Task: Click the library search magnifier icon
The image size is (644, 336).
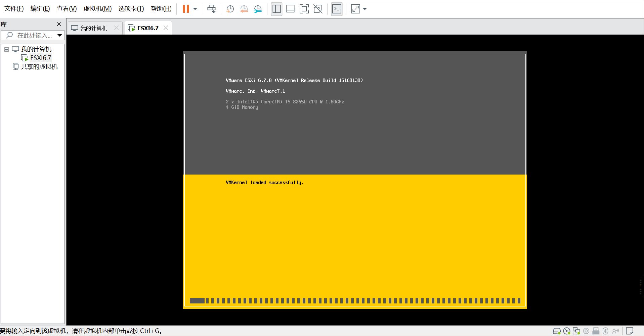Action: point(9,35)
